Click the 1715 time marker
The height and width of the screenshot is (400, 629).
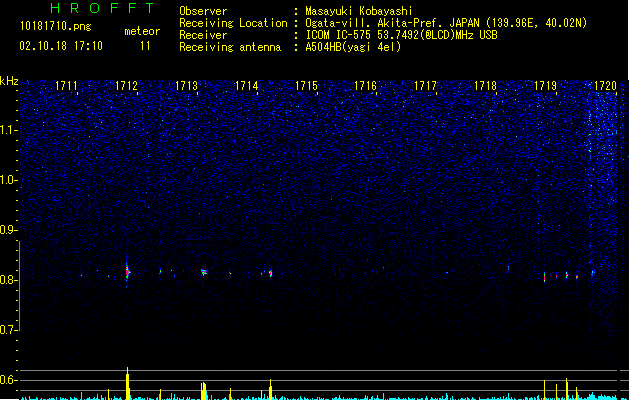(x=306, y=86)
